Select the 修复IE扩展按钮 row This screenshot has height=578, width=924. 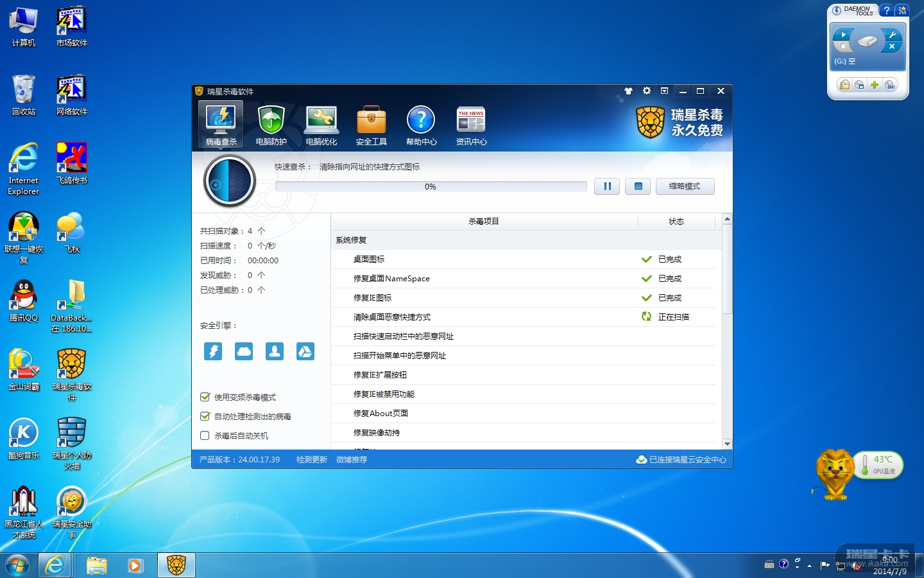[523, 375]
